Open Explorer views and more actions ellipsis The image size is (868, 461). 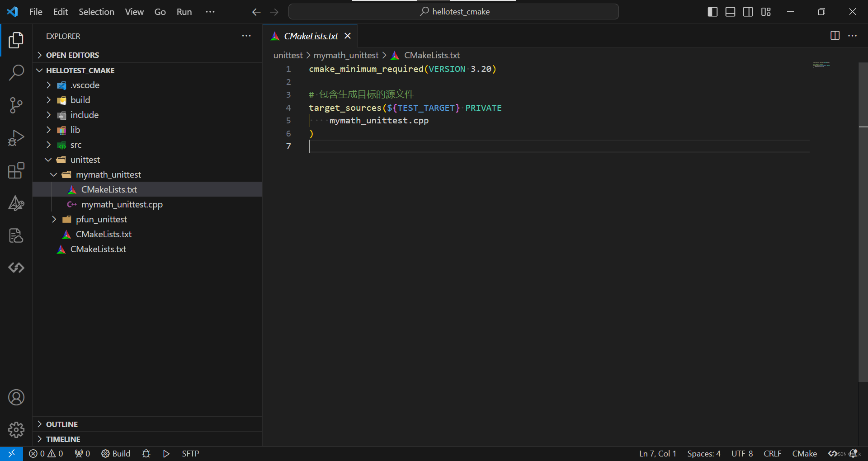click(246, 36)
